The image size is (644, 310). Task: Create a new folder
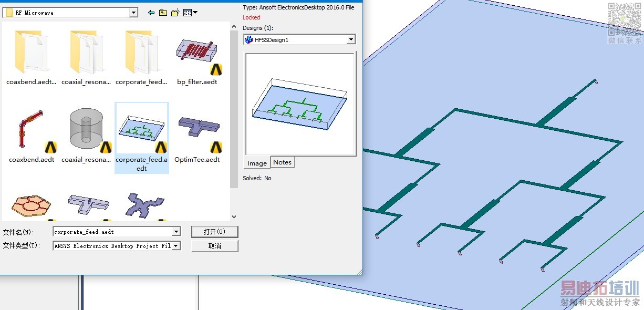pos(175,13)
